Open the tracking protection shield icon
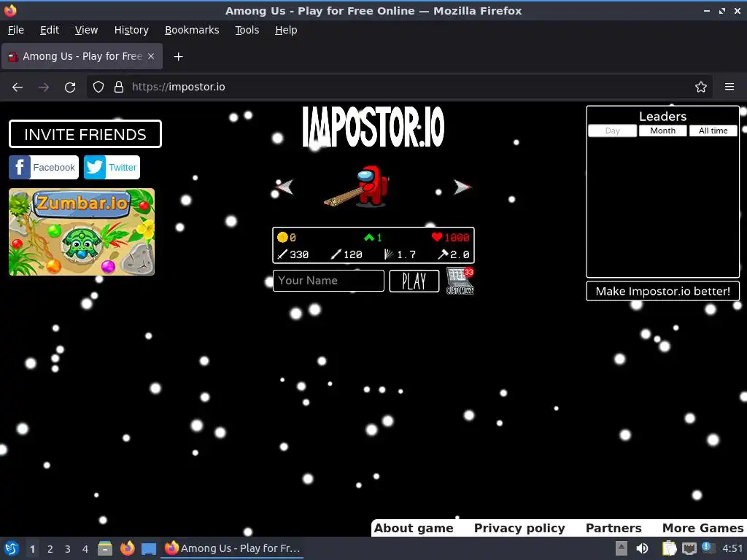Viewport: 747px width, 560px height. [98, 87]
